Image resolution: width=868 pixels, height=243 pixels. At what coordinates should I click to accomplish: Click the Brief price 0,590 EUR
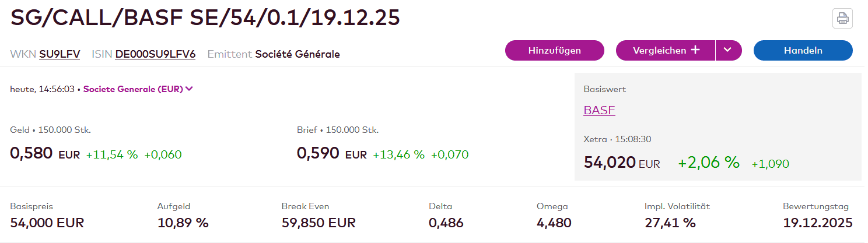coord(332,154)
